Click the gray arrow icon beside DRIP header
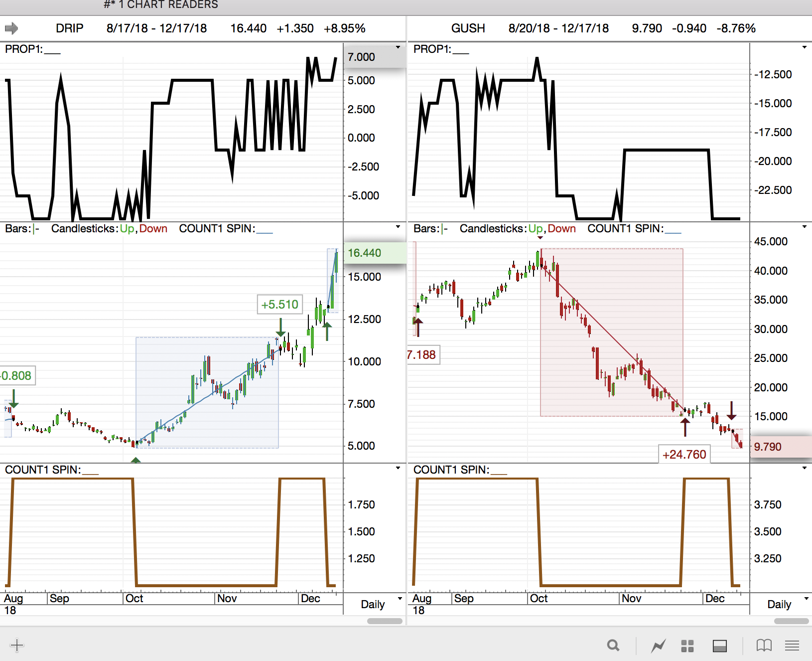Screen dimensions: 812x661 [x=11, y=28]
